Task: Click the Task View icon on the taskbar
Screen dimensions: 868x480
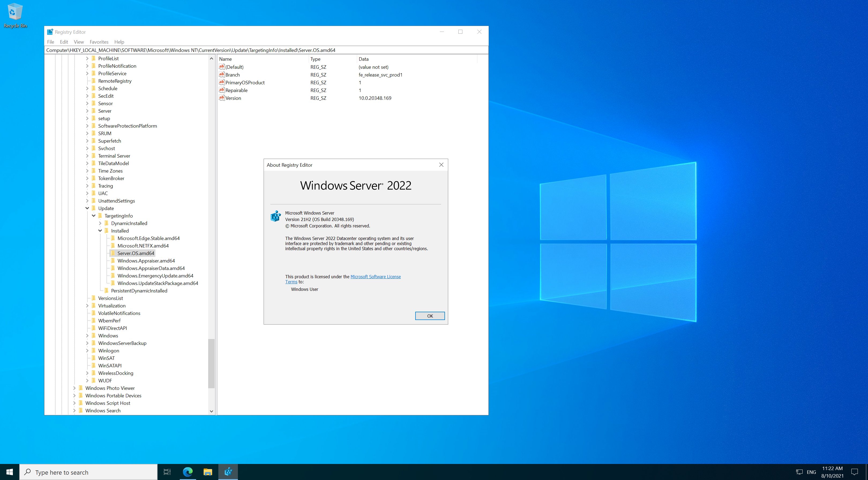Action: (x=167, y=472)
